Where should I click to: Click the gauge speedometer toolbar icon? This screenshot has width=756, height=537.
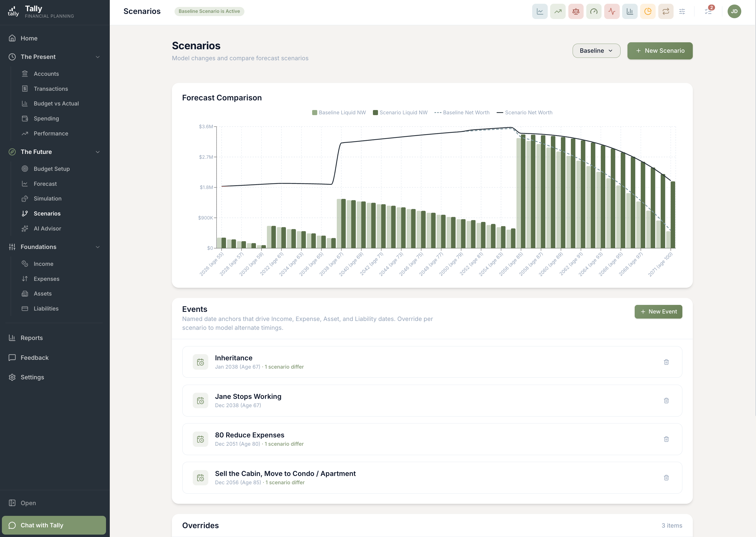(x=594, y=11)
